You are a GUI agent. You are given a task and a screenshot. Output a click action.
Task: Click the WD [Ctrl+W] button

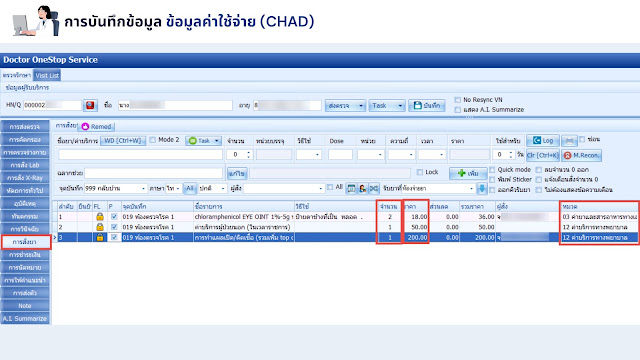point(122,140)
